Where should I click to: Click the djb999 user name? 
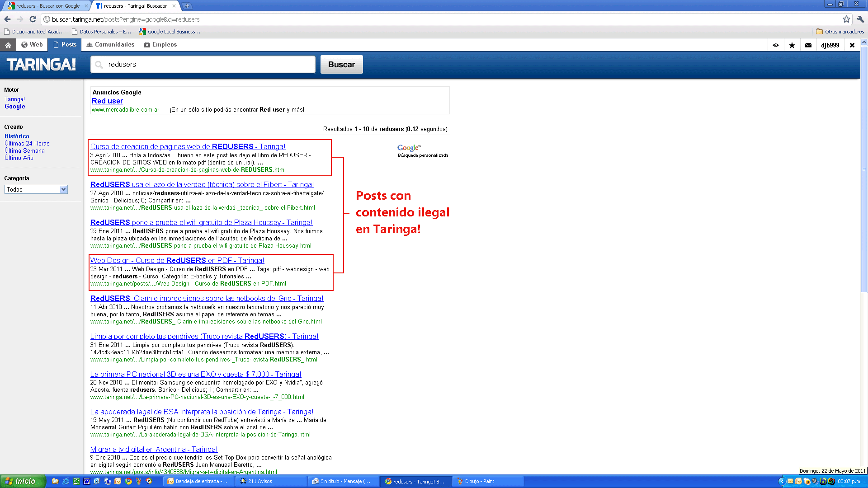pos(830,45)
